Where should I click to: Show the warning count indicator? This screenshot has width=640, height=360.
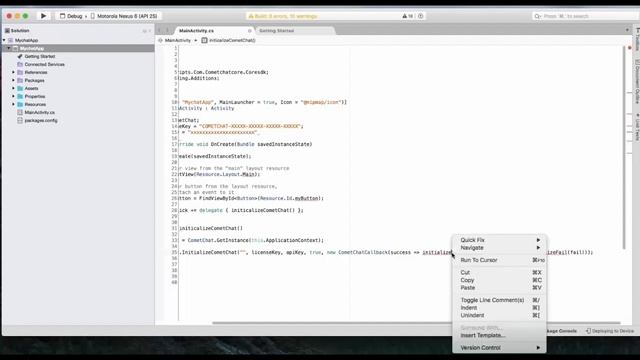[408, 16]
